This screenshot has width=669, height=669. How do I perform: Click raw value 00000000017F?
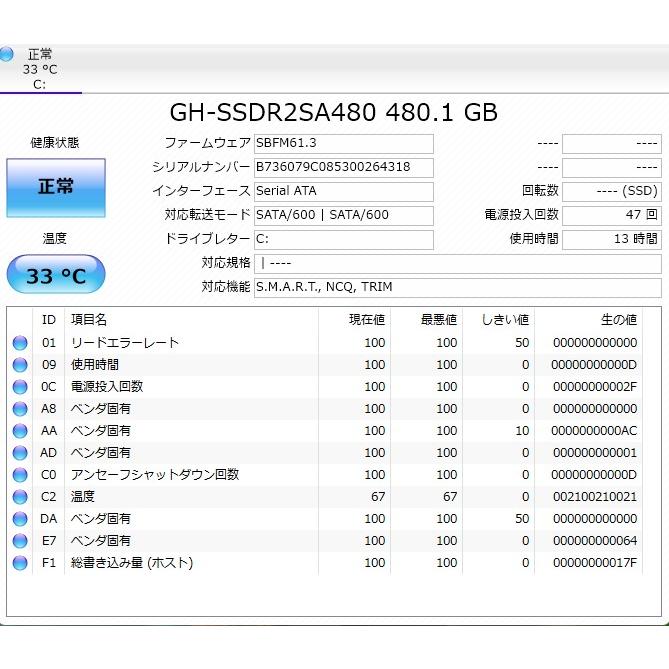pos(595,563)
